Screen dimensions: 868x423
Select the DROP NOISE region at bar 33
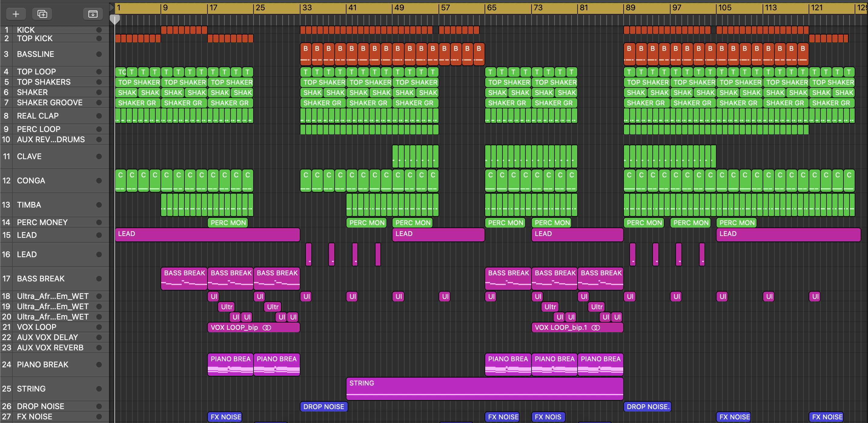click(x=323, y=407)
